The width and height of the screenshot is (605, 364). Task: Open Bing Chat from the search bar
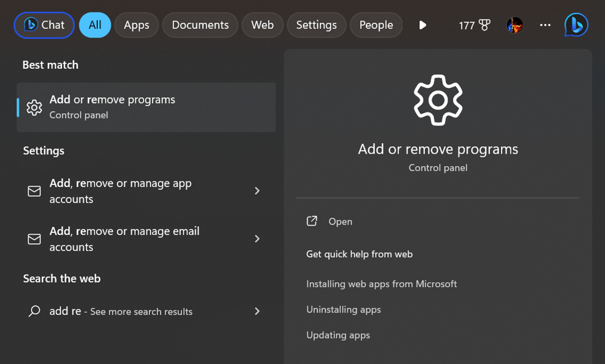point(44,25)
